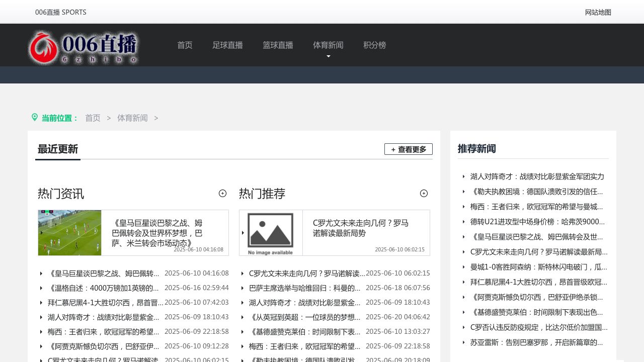Select 积分榜 from the top navigation
Viewport: 644px width, 362px height.
374,45
